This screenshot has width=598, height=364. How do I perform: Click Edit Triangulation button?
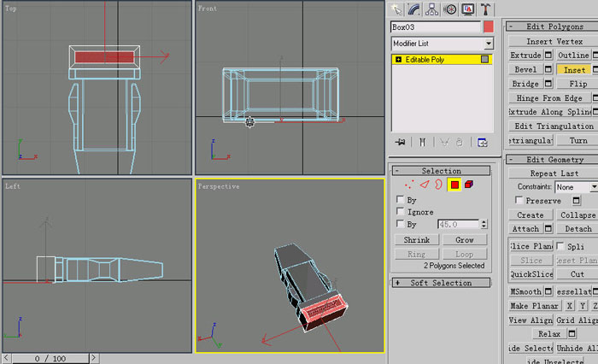554,126
